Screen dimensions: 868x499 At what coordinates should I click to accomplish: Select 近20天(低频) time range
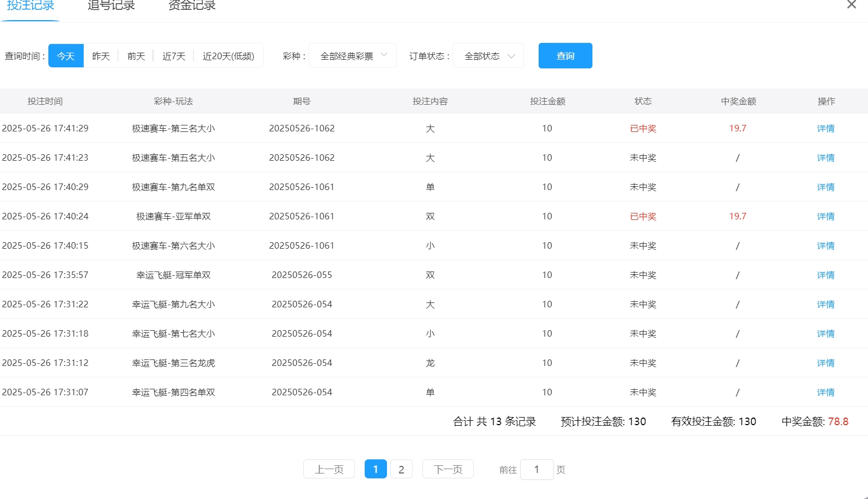click(x=228, y=56)
